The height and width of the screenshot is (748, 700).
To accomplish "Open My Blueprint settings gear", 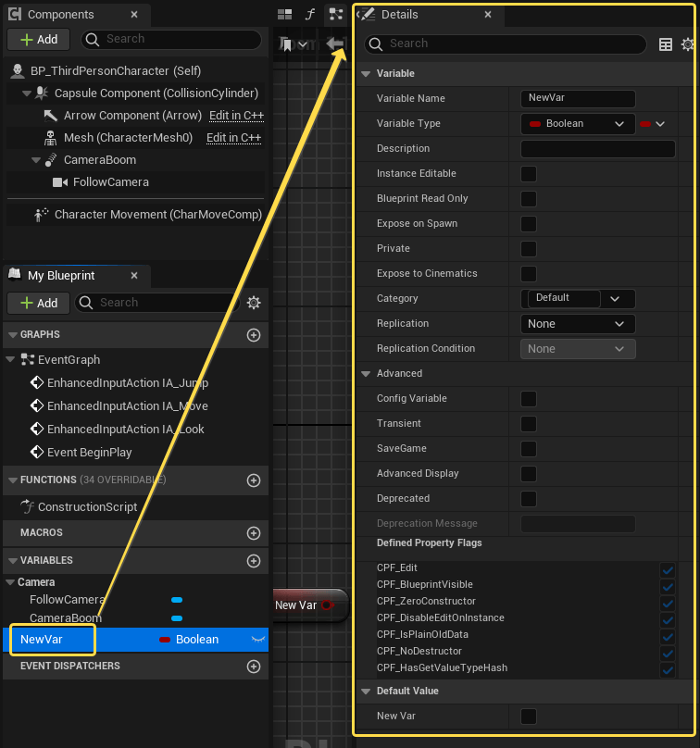I will 254,303.
